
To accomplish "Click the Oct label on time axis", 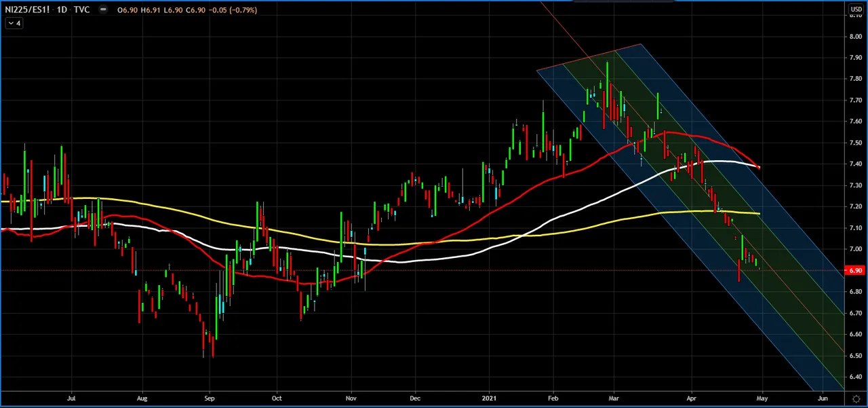I will click(276, 399).
